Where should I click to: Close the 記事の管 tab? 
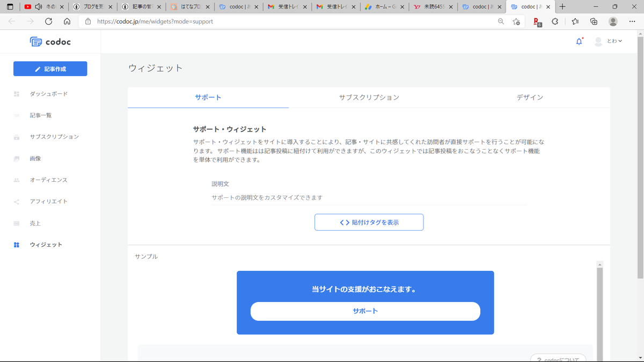pyautogui.click(x=159, y=7)
